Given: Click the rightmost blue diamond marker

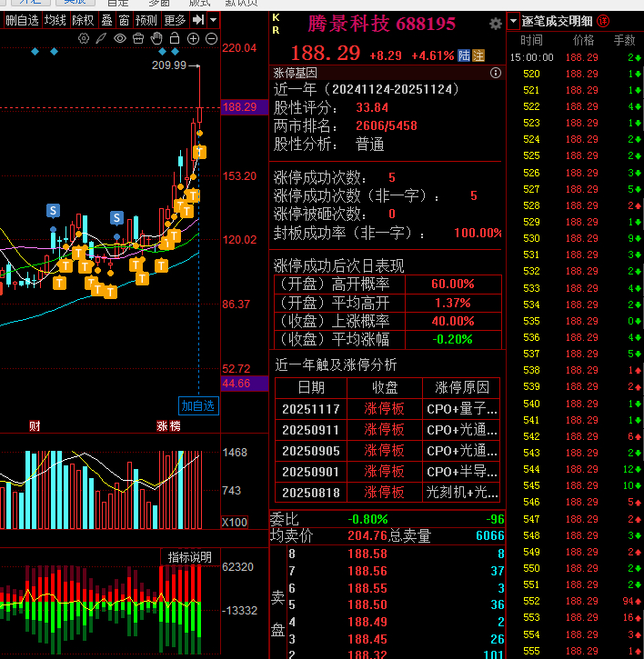Looking at the screenshot, I should coord(175,51).
